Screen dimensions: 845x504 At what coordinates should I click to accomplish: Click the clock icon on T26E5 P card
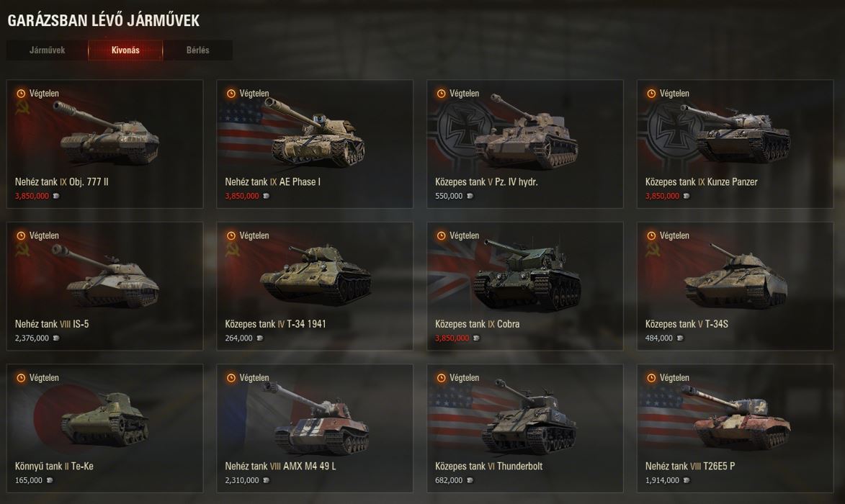651,378
